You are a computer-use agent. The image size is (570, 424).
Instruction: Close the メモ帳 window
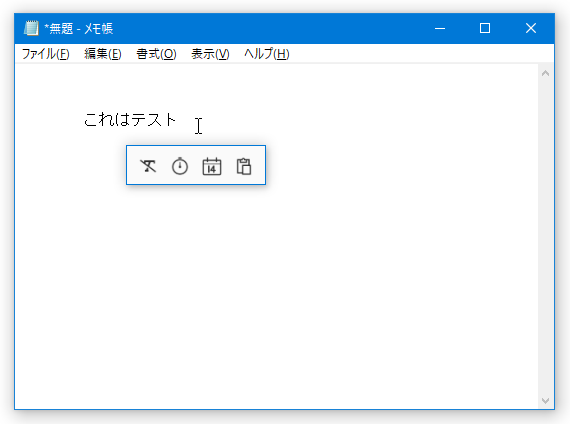(x=531, y=28)
